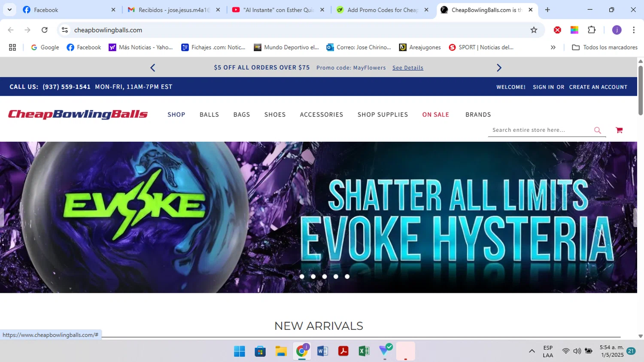Open Chrome three-dot menu
The image size is (644, 362).
pos(634,30)
